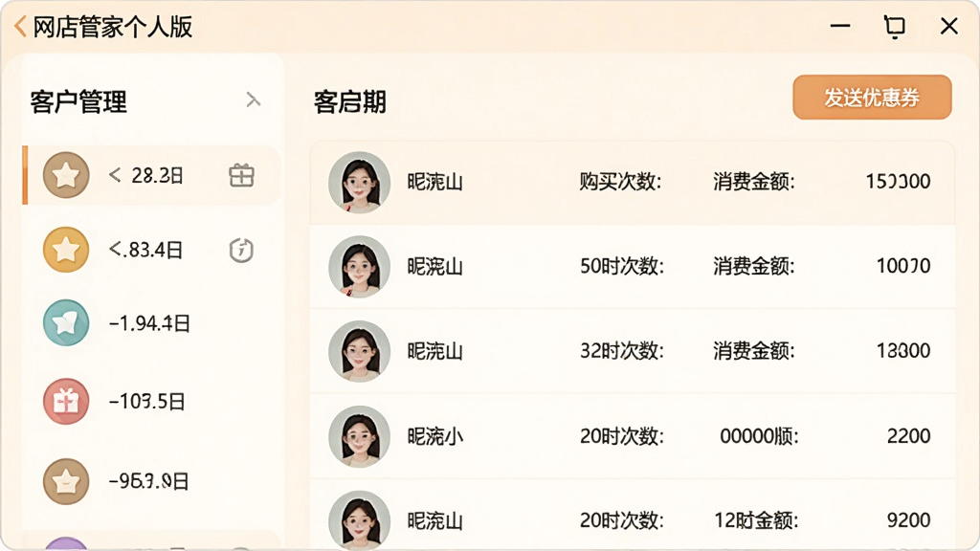Click the 12时金额: label
This screenshot has width=980, height=551.
756,520
